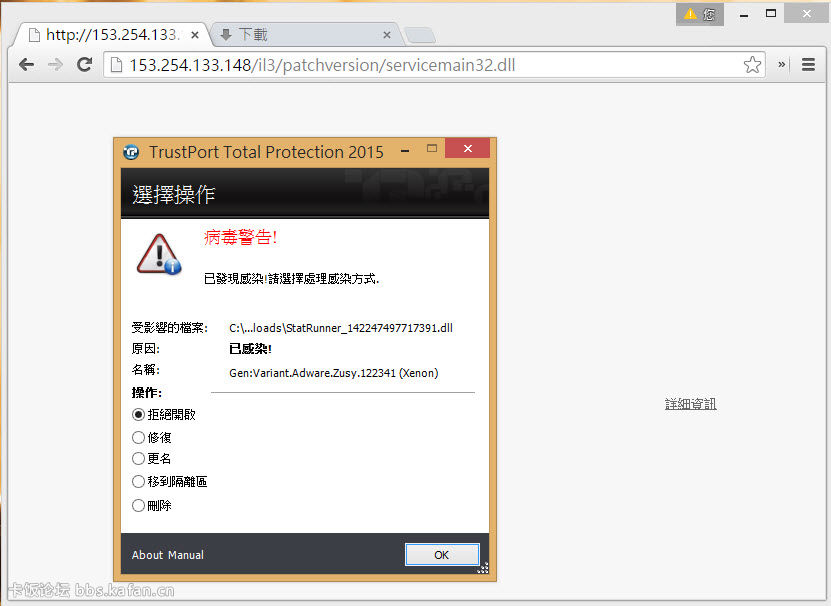831x606 pixels.
Task: Click the page icon in the address bar
Action: click(116, 65)
